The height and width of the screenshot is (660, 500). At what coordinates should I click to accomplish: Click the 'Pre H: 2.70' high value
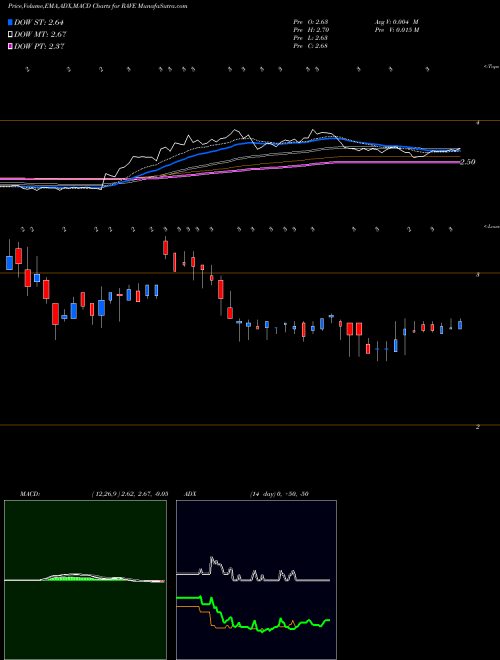pos(311,29)
